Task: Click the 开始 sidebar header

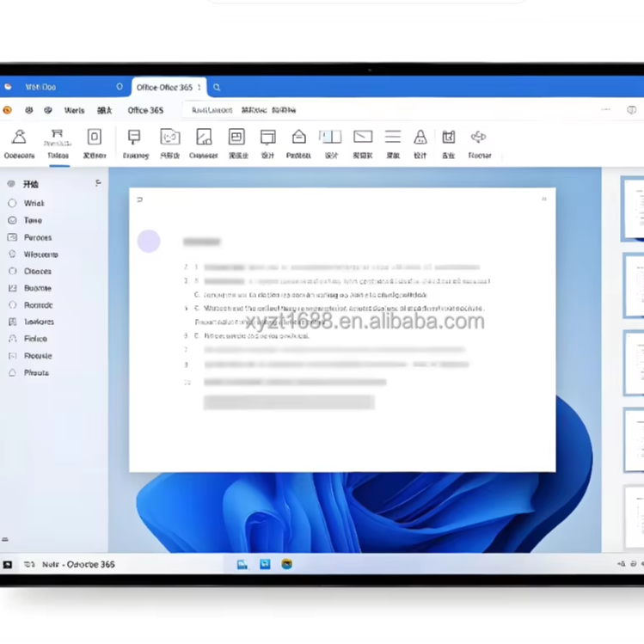Action: pos(30,184)
